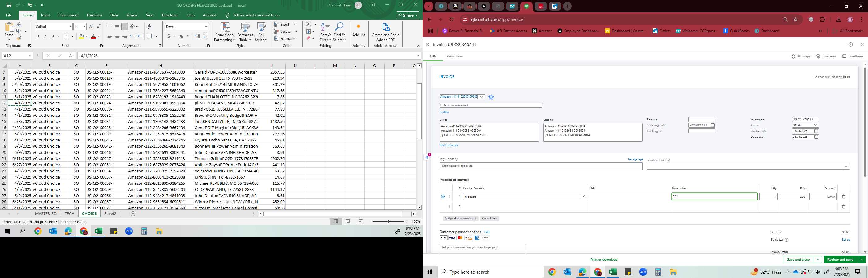Open the Payor view tab on invoice
This screenshot has width=868, height=278.
(x=454, y=57)
